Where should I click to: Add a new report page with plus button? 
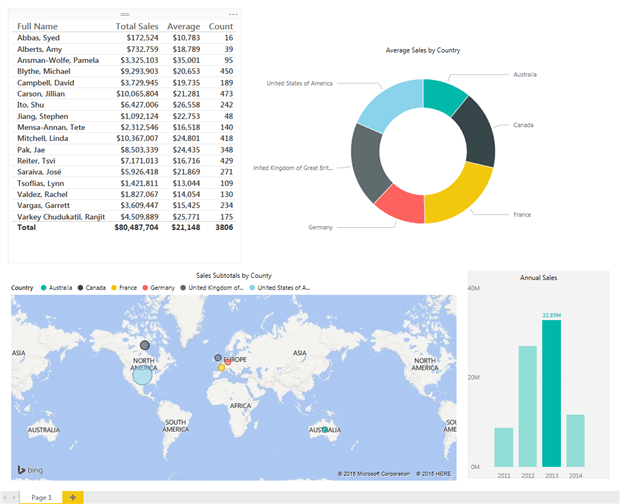(x=73, y=497)
